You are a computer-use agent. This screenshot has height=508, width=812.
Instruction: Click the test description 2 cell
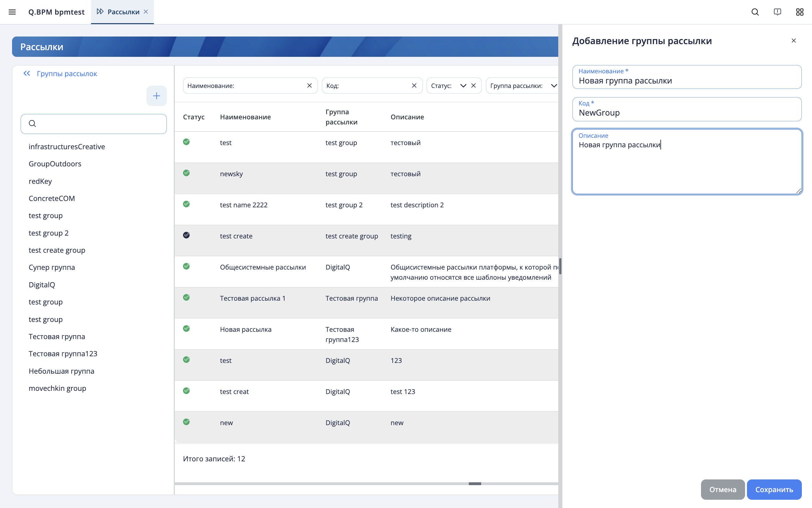click(417, 205)
